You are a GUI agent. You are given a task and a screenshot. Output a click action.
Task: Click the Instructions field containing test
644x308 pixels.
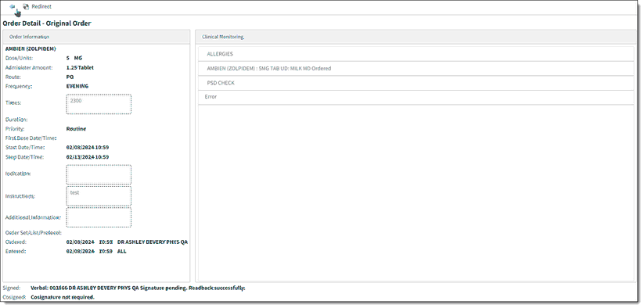[99, 196]
